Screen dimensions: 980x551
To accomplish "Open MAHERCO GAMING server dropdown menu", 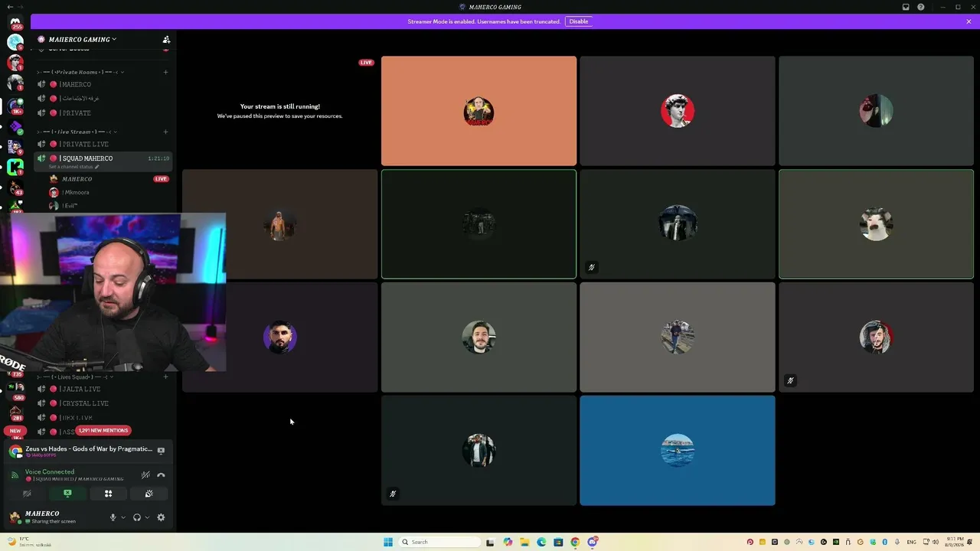I will point(83,39).
